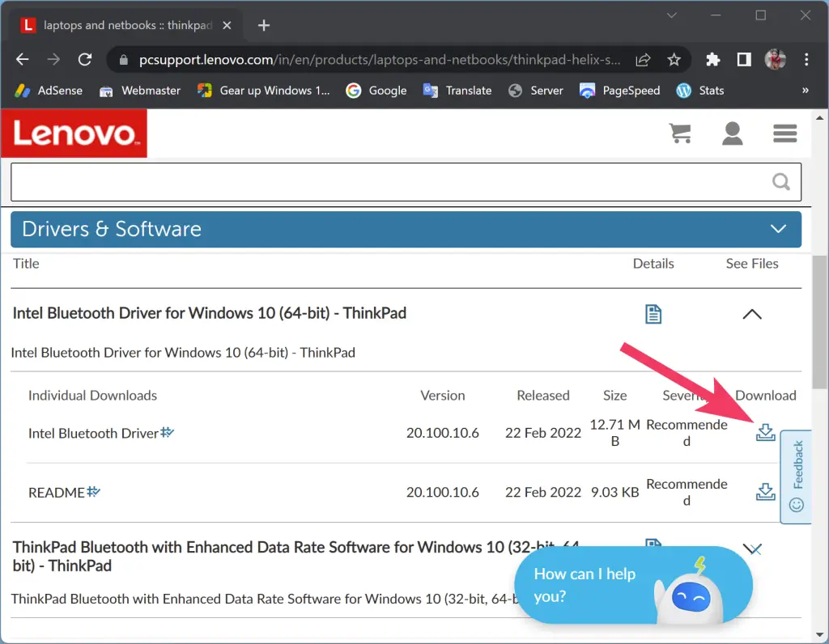Click the smiley icon on Feedback tab
The width and height of the screenshot is (829, 644).
click(796, 504)
